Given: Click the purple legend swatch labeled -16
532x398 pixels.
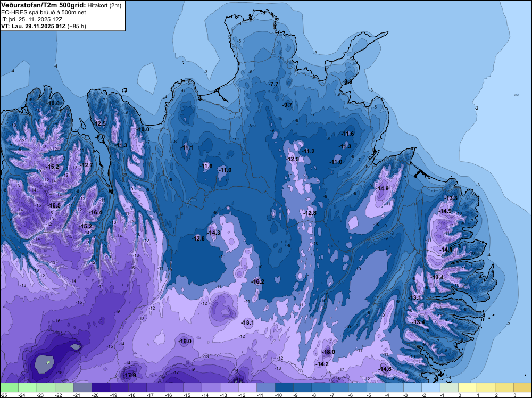Looking at the screenshot, I should [174, 387].
